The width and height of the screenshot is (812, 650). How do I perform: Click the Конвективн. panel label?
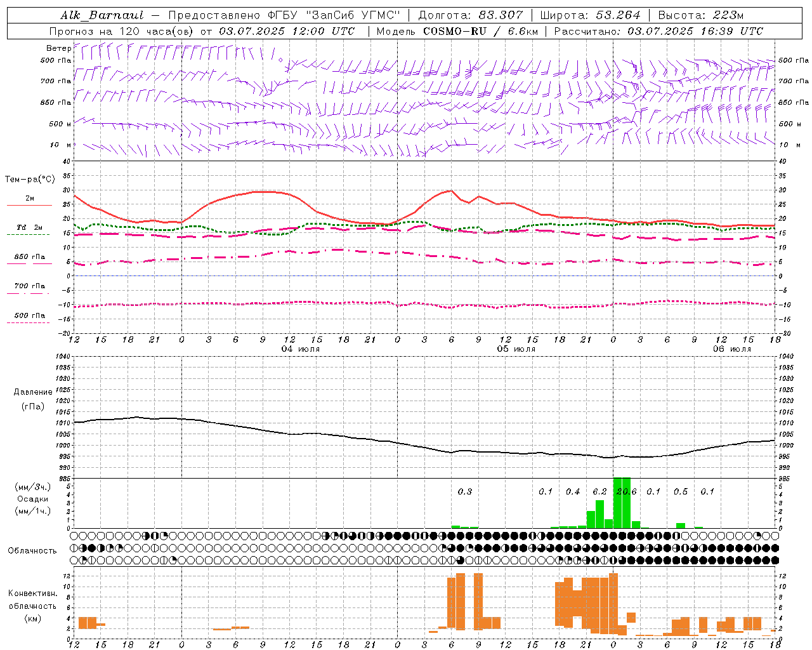[x=32, y=594]
